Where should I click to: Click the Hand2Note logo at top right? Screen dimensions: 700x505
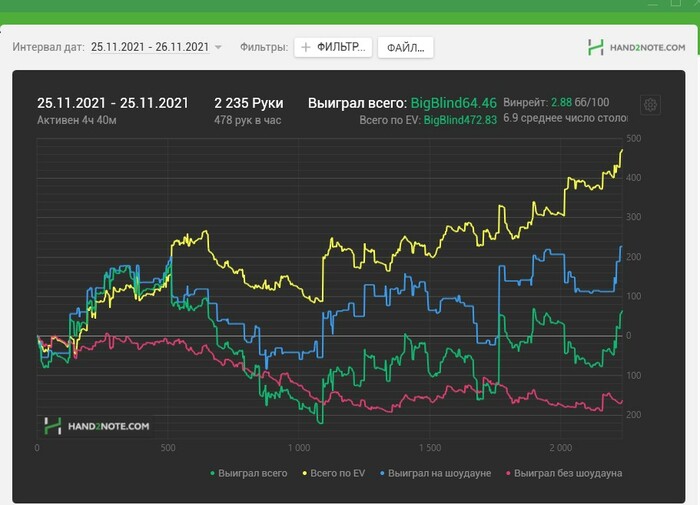(637, 47)
